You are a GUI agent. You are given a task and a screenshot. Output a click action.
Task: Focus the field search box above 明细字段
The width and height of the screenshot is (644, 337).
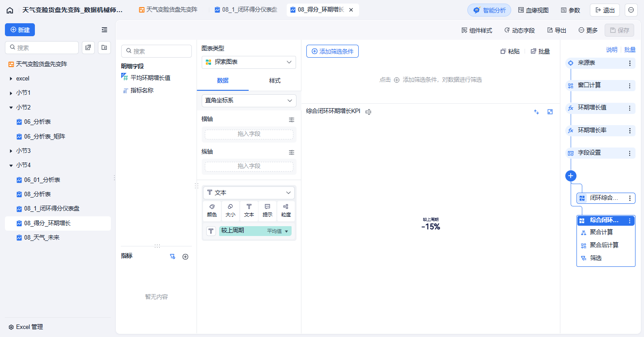[157, 51]
